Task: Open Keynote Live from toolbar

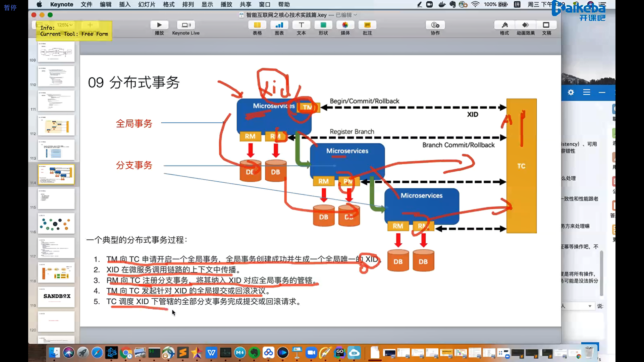Action: coord(186,25)
